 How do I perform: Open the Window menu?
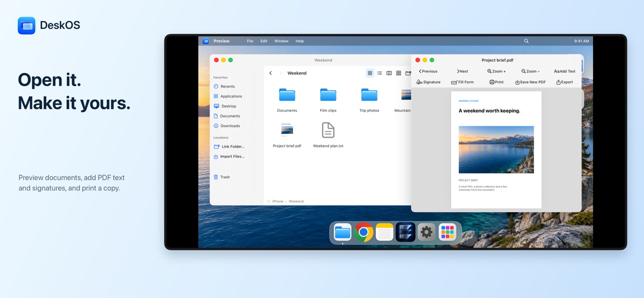coord(281,41)
